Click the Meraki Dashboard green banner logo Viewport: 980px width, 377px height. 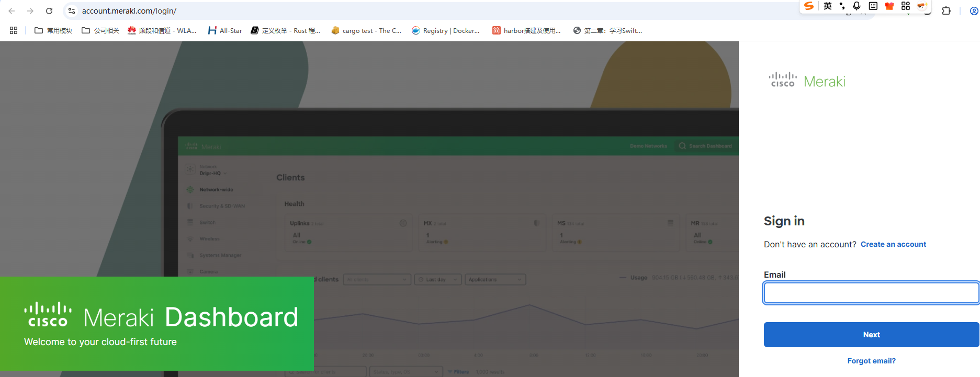(161, 316)
